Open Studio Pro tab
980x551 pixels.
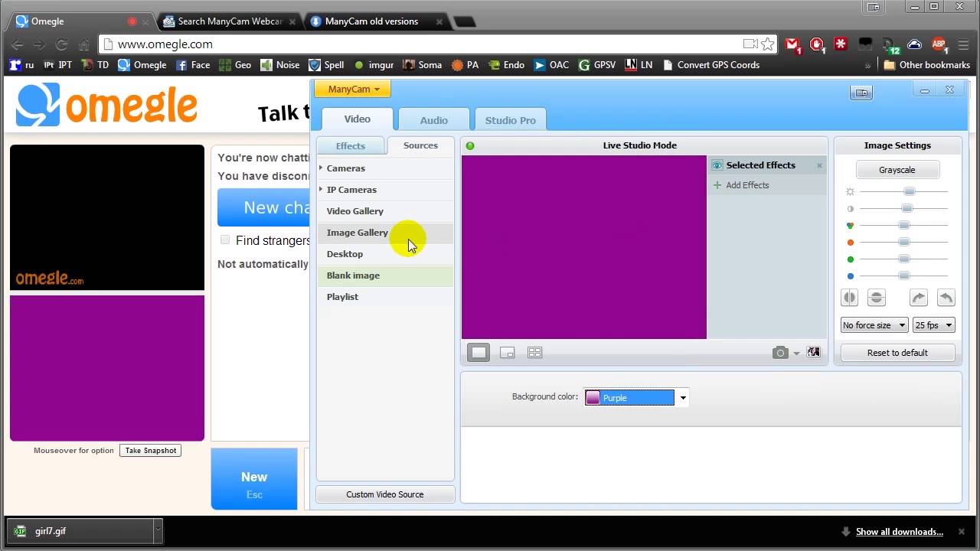(x=510, y=120)
